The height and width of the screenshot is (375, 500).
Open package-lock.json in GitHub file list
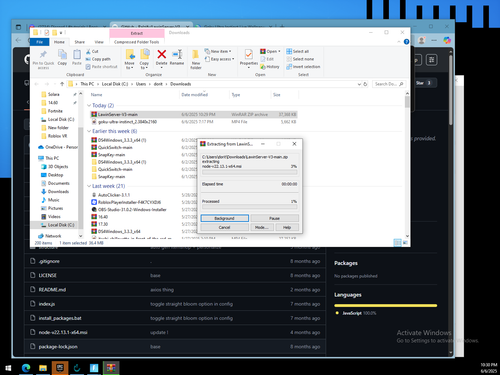[58, 347]
